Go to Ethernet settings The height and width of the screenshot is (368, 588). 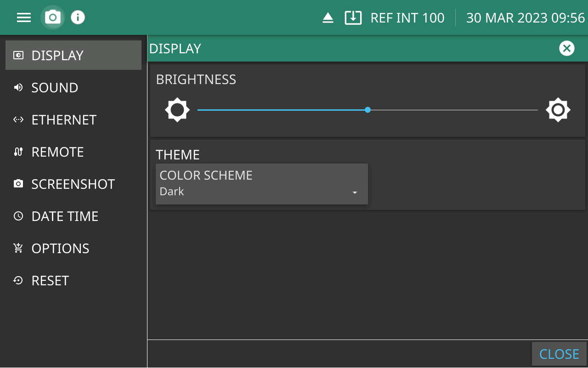64,120
